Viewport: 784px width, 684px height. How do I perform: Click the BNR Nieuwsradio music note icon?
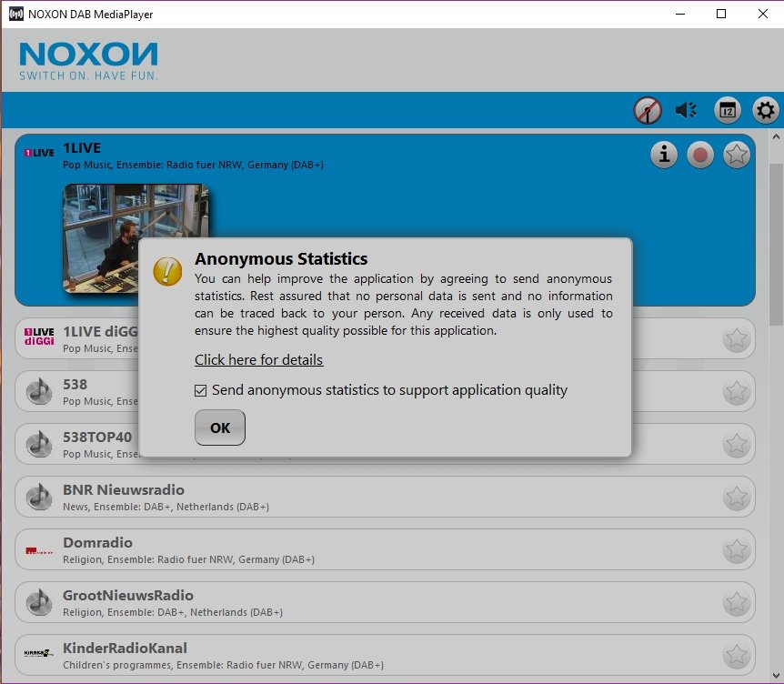pyautogui.click(x=39, y=497)
